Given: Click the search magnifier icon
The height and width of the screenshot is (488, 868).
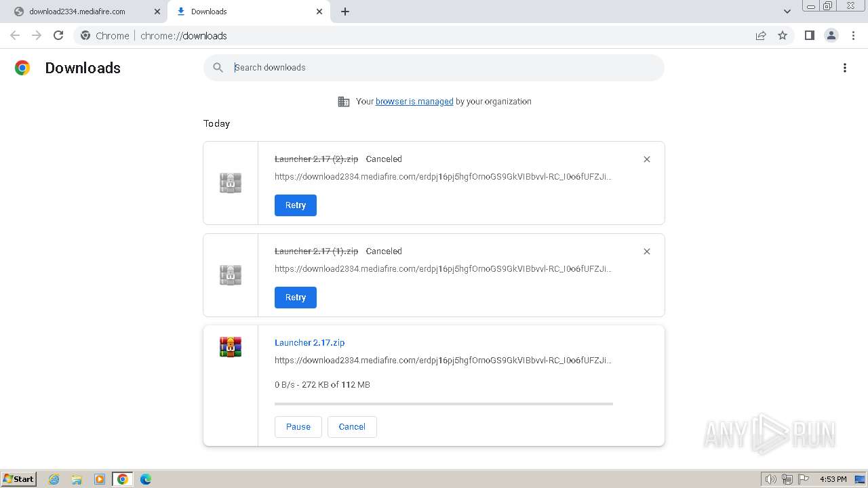Looking at the screenshot, I should [x=218, y=68].
